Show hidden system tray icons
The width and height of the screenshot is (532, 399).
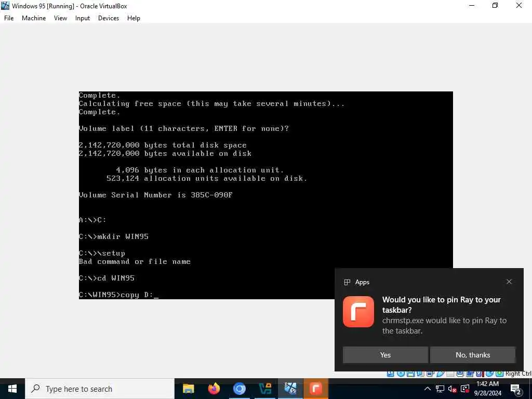point(428,389)
